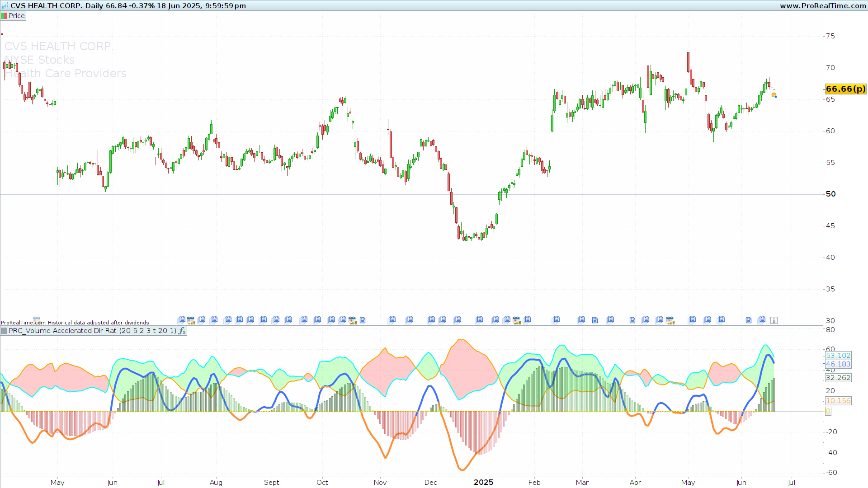Open news stack just left of October calendar icon

coord(342,320)
